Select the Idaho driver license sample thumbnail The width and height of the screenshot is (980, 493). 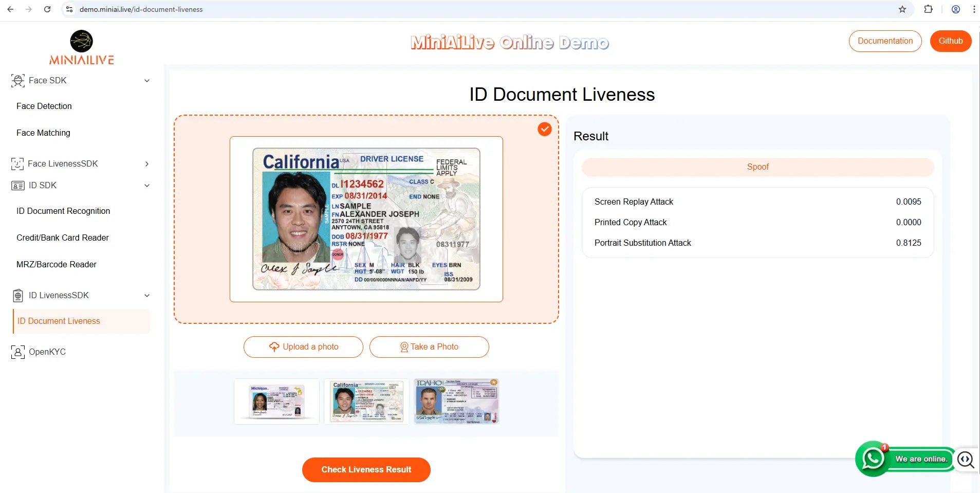click(x=455, y=401)
